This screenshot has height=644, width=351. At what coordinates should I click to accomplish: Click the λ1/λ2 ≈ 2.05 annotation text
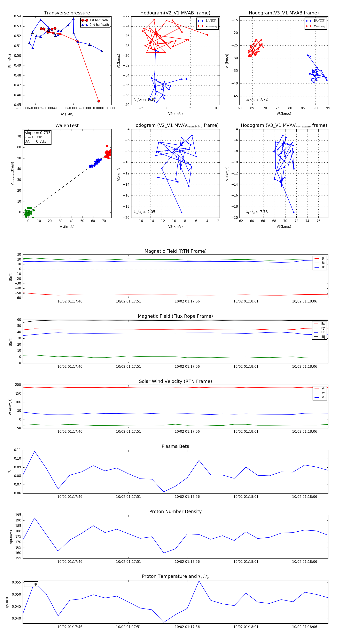click(144, 212)
